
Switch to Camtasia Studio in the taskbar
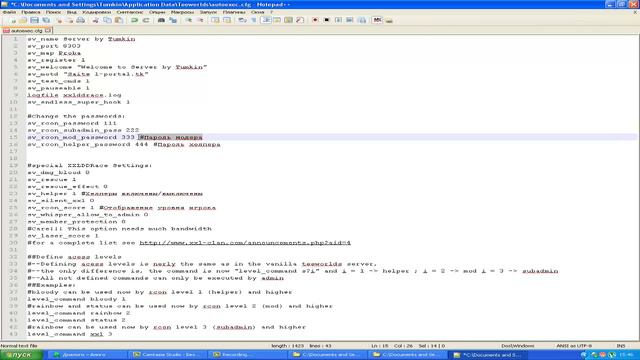pos(168,355)
